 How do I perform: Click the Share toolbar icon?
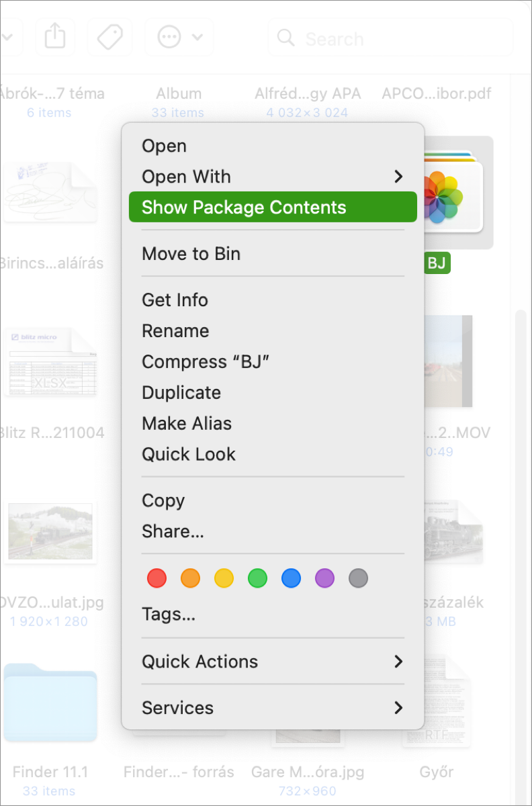click(55, 37)
